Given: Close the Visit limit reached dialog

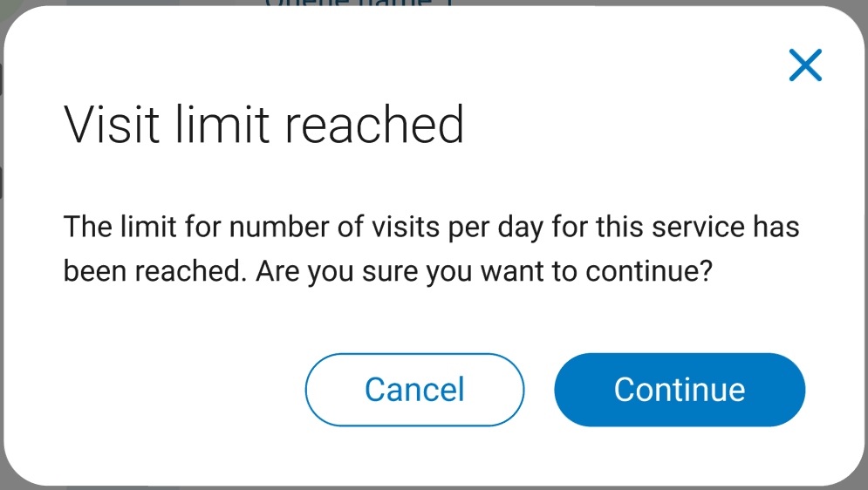Looking at the screenshot, I should click(x=805, y=65).
